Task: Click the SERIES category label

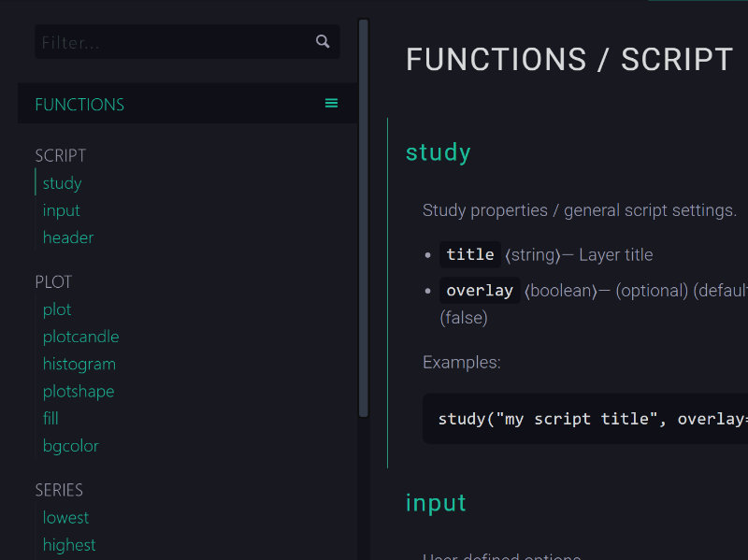Action: pyautogui.click(x=59, y=491)
